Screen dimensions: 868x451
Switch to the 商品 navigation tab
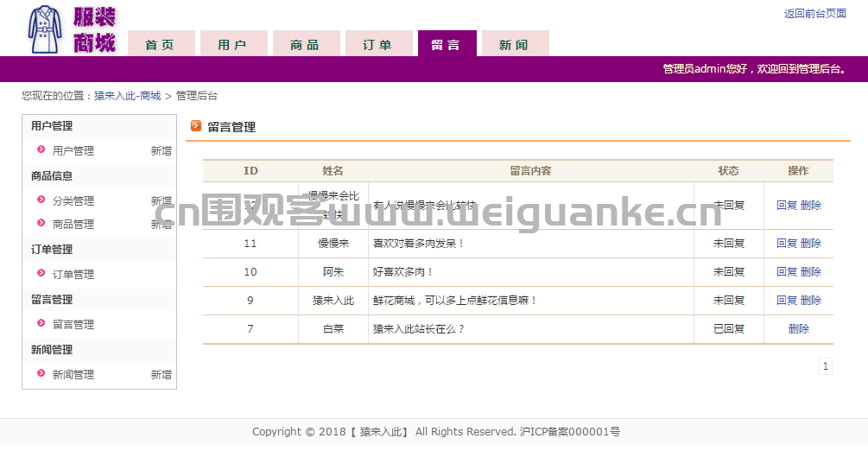tap(306, 44)
